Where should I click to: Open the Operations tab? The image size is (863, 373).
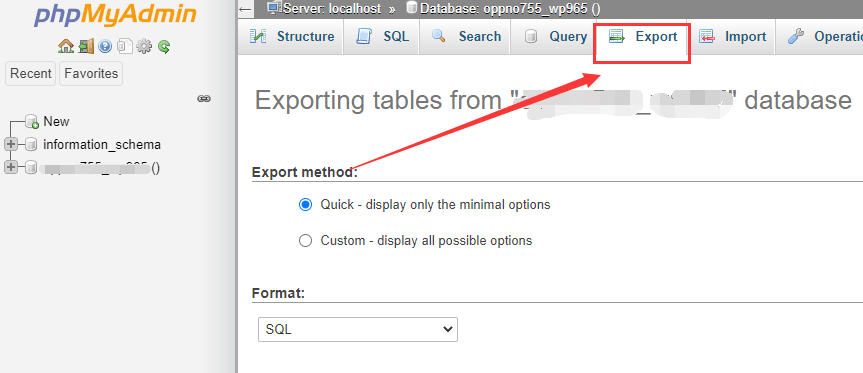click(x=820, y=37)
